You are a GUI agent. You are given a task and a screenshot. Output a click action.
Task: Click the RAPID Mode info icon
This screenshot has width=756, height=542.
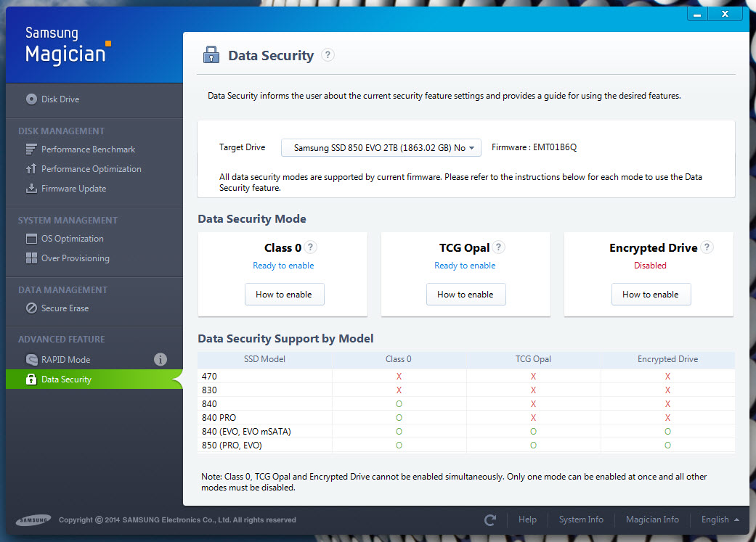(160, 359)
